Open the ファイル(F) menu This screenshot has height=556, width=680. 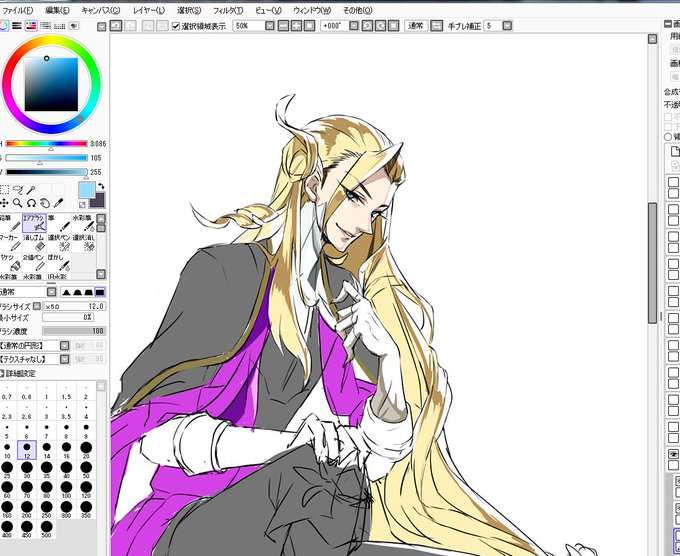(x=17, y=10)
